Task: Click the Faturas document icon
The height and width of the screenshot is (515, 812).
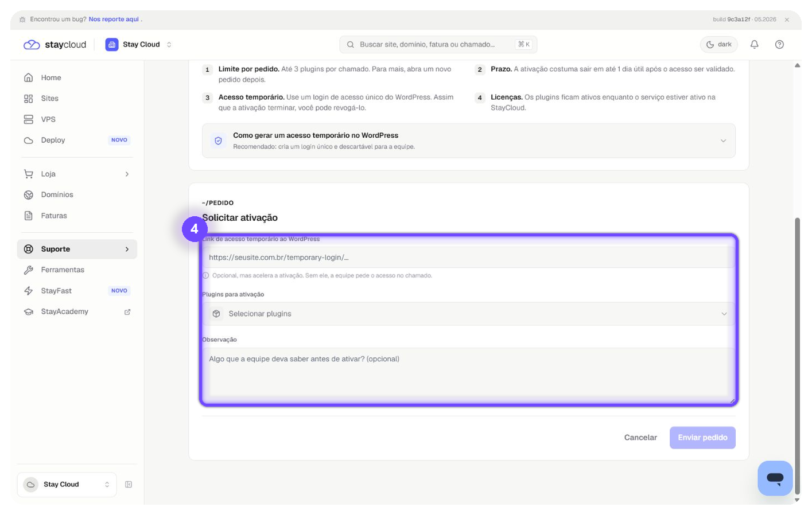Action: click(29, 216)
